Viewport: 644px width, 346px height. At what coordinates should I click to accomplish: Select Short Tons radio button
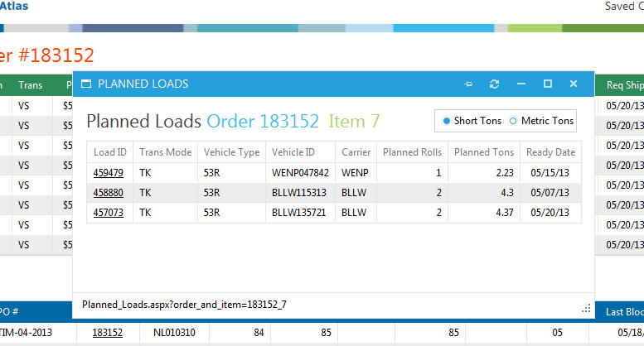point(447,121)
